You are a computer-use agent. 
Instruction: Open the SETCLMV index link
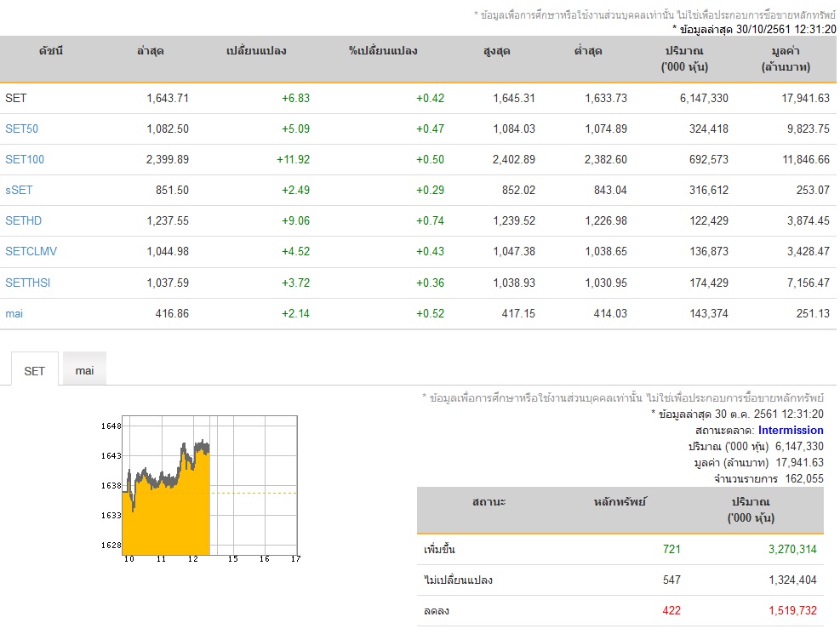(31, 251)
